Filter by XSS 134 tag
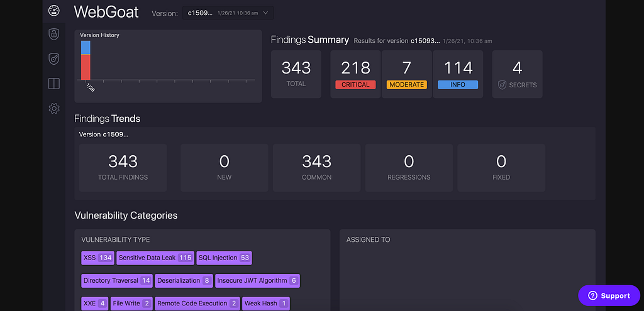Viewport: 644px width, 311px height. point(97,258)
